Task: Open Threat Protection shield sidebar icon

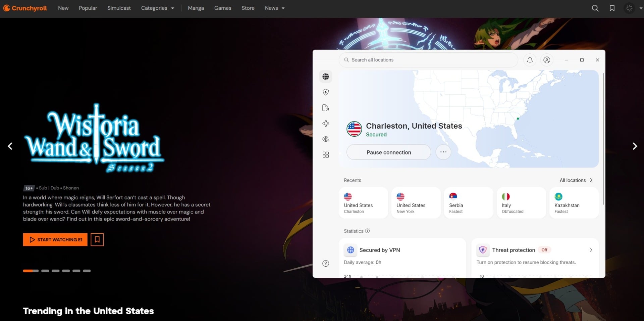Action: pyautogui.click(x=326, y=92)
